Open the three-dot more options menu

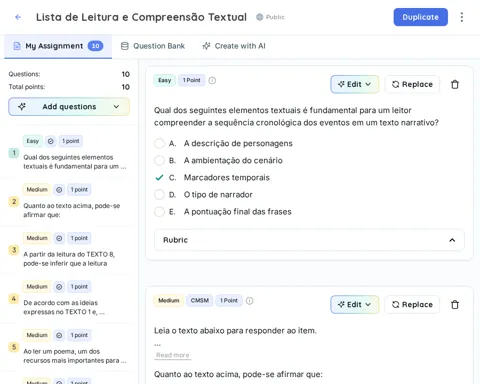[x=462, y=17]
